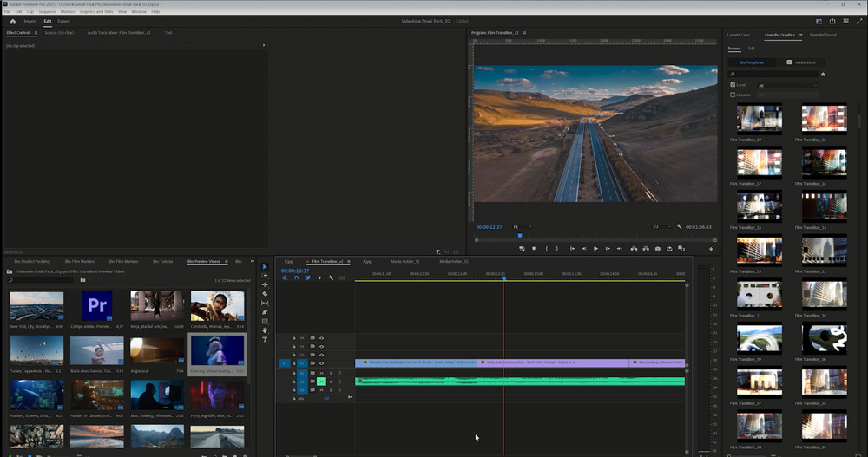Open Film Transition_v2 sequence tab menu
The width and height of the screenshot is (868, 457).
click(x=349, y=261)
